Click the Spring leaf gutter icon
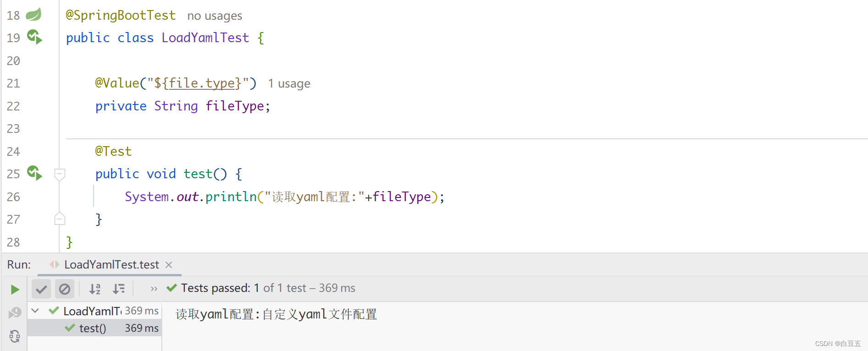868x351 pixels. click(x=33, y=15)
